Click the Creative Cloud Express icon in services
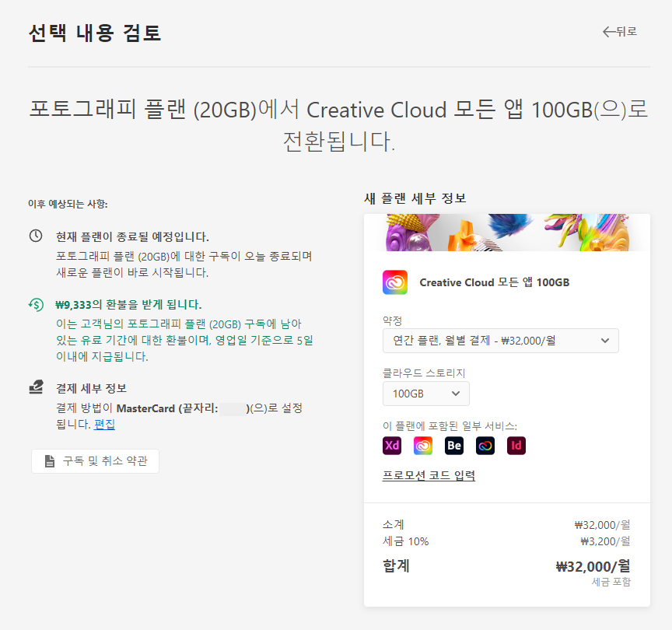Image resolution: width=672 pixels, height=630 pixels. [x=423, y=446]
